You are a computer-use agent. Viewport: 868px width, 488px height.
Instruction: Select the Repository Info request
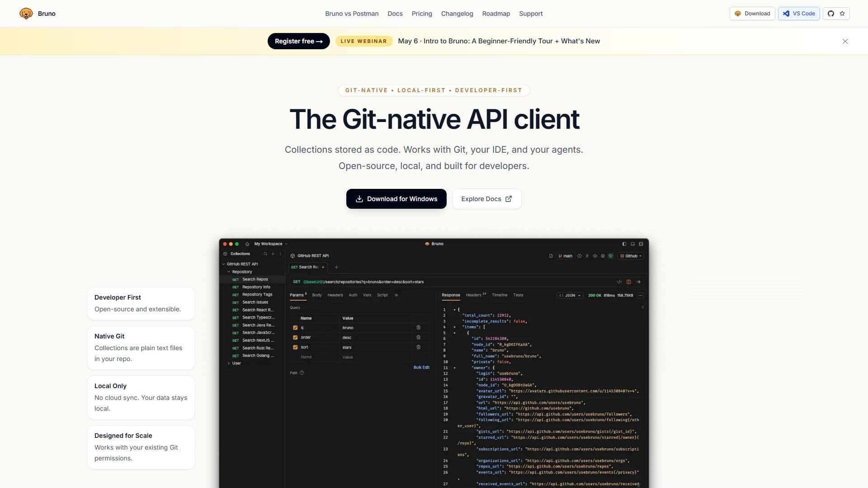coord(256,287)
